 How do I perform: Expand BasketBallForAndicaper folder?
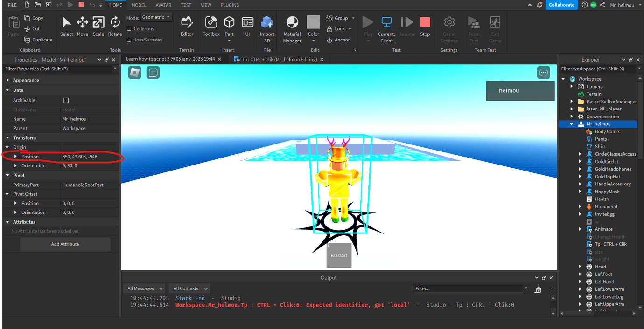pyautogui.click(x=572, y=101)
